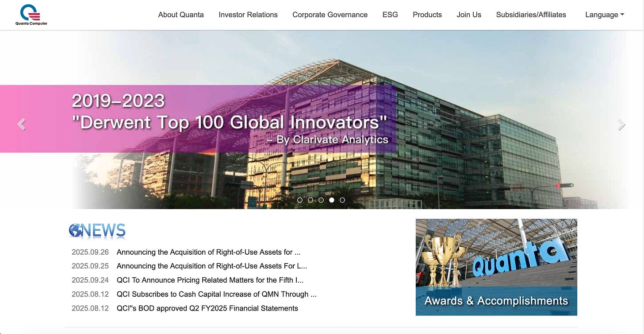Click the globe NEWS heading icon
Image resolution: width=644 pixels, height=334 pixels.
click(97, 230)
